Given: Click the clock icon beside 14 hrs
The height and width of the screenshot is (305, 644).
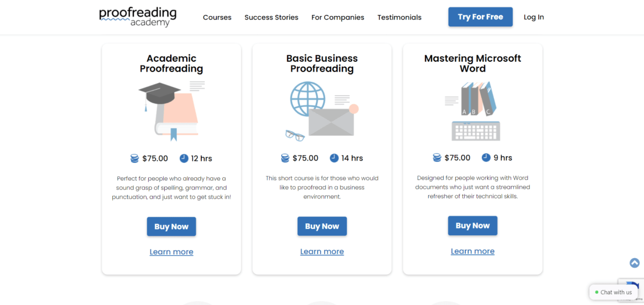Looking at the screenshot, I should 334,158.
